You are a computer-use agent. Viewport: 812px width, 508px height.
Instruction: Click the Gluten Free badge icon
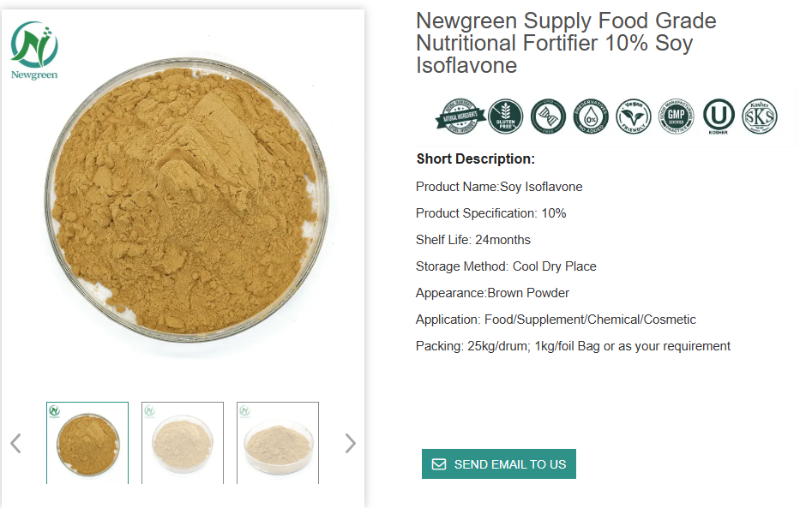coord(505,117)
